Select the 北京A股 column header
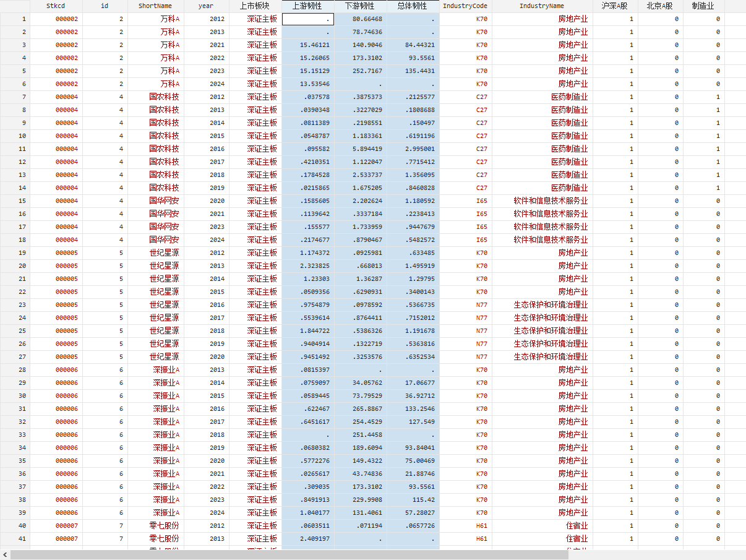This screenshot has width=746, height=560. pos(660,6)
